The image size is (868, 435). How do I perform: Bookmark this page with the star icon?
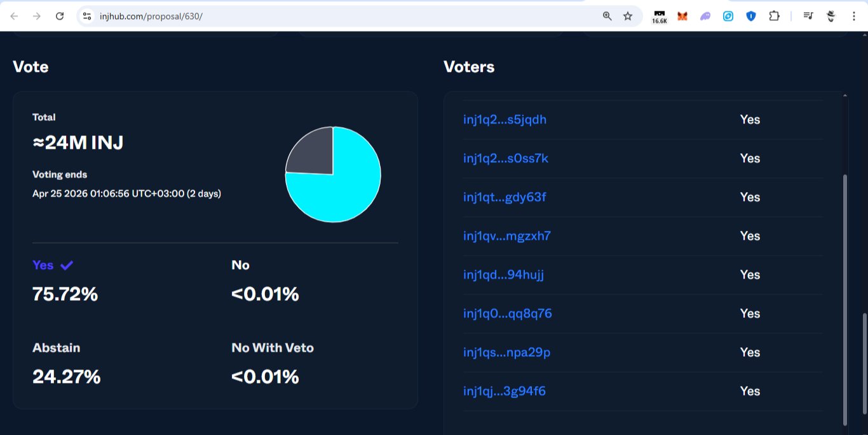point(628,16)
